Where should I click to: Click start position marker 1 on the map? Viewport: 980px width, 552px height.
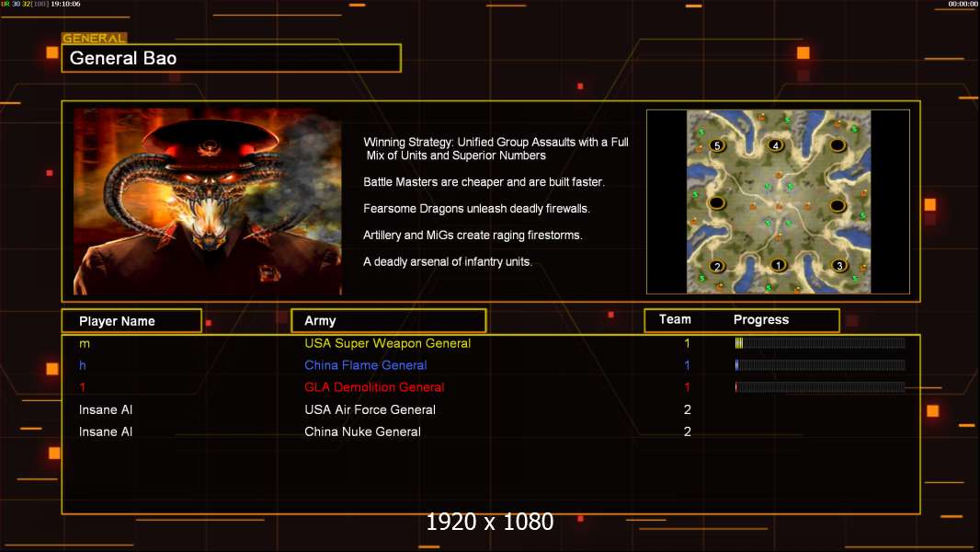[778, 265]
